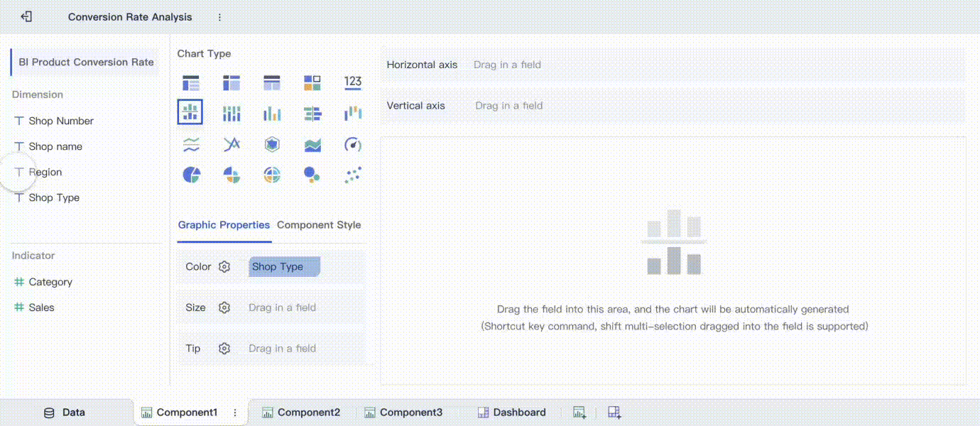Select the scatter chart type
980x426 pixels.
pyautogui.click(x=353, y=175)
